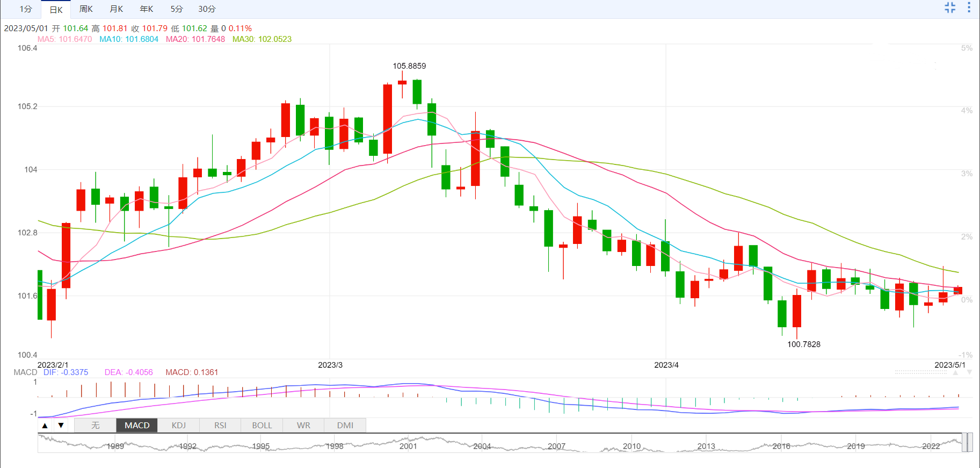The image size is (980, 468).
Task: Exit fullscreen using the collapse arrows icon
Action: 950,8
